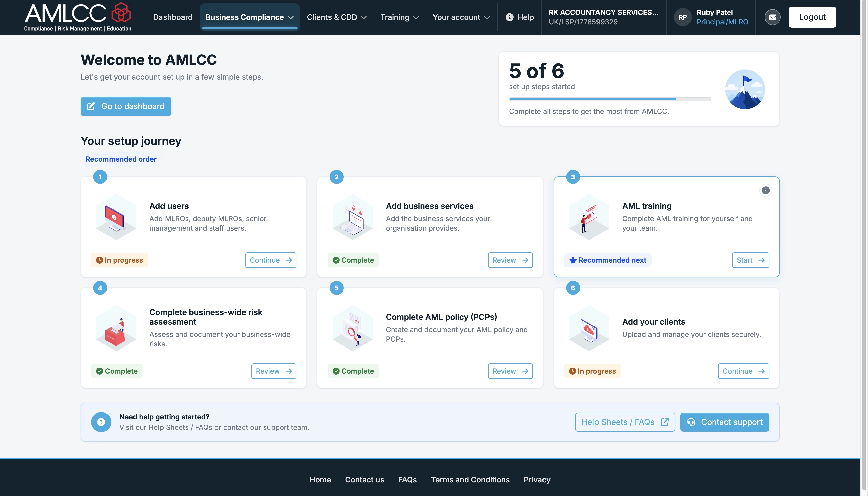The image size is (868, 496).
Task: Continue the Add users step
Action: point(271,260)
